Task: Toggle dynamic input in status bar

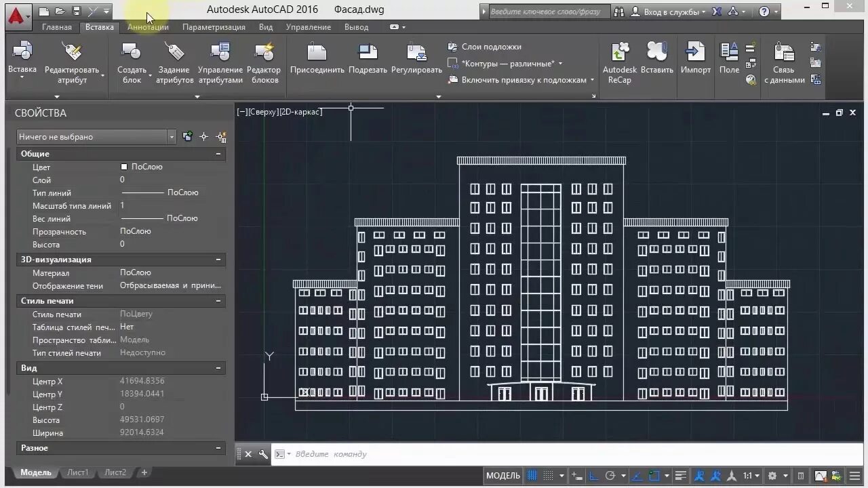Action: click(576, 476)
